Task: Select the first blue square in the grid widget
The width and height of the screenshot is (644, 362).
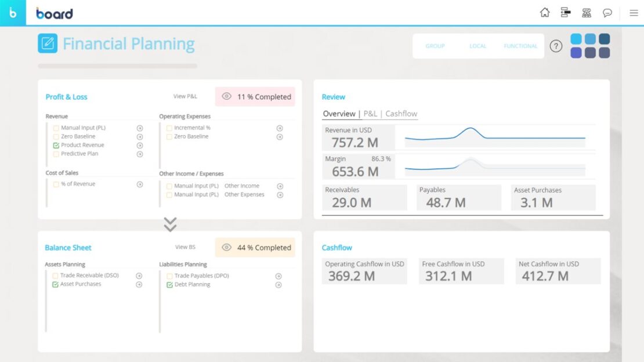Action: 577,38
